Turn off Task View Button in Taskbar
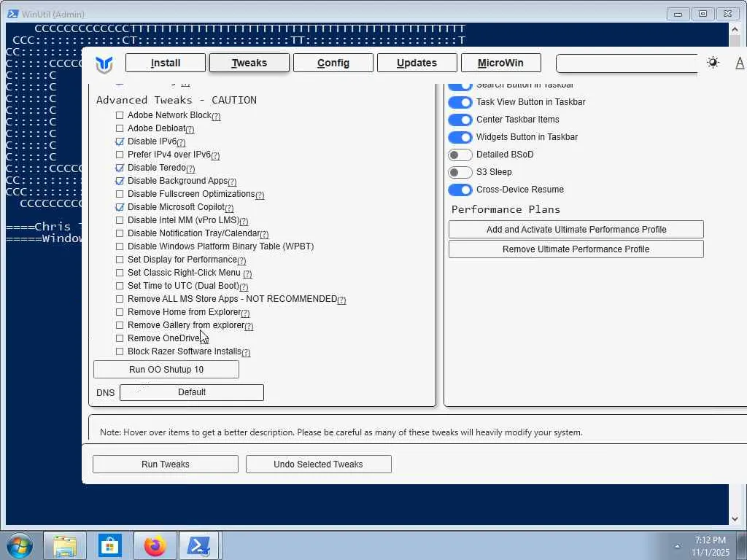Image resolution: width=747 pixels, height=560 pixels. coord(460,102)
